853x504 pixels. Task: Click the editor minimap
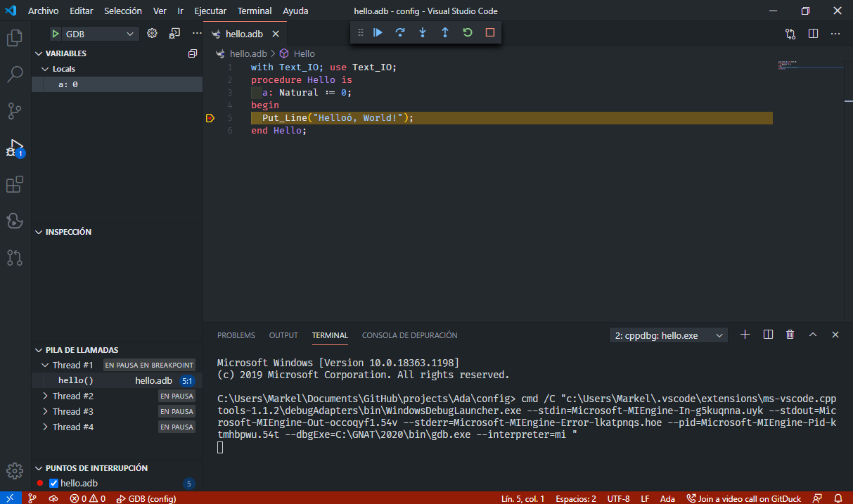[x=810, y=65]
